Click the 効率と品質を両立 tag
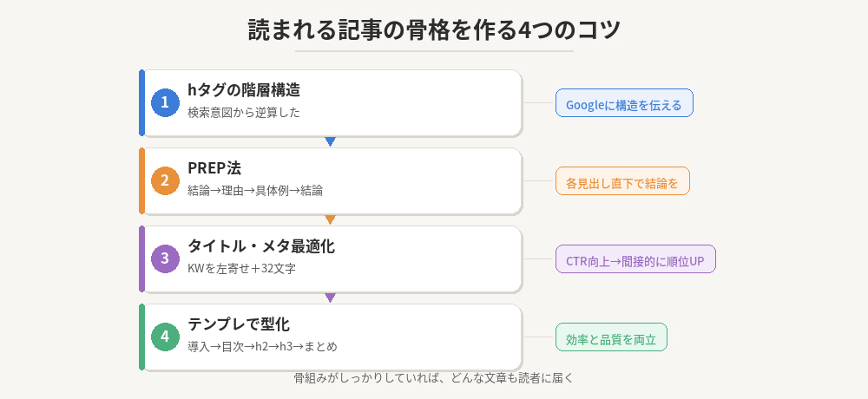Viewport: 868px width, 399px height. (611, 337)
